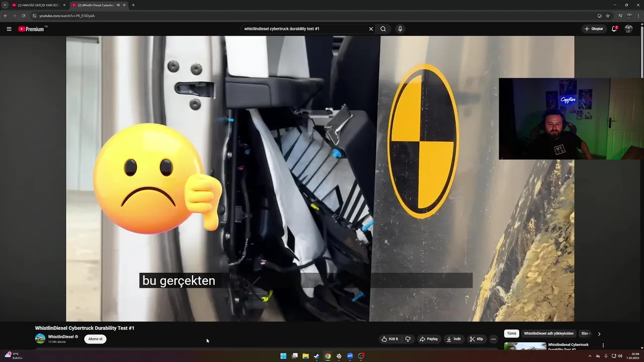Open the Windows Start menu
The width and height of the screenshot is (644, 362).
tap(283, 356)
